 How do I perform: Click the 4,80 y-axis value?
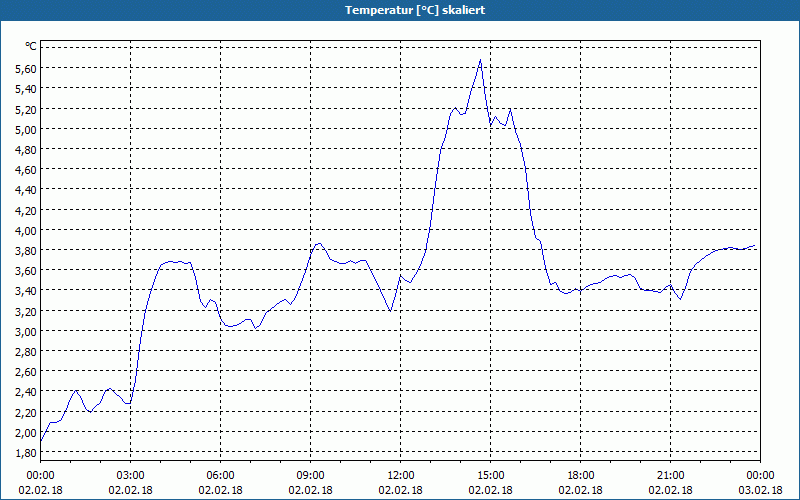(27, 149)
